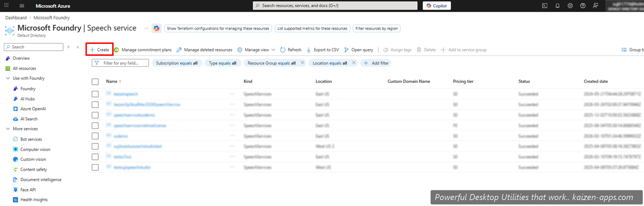Screen dimensions: 644x206
Task: Choose Filter resources by region suggestion
Action: click(x=377, y=28)
